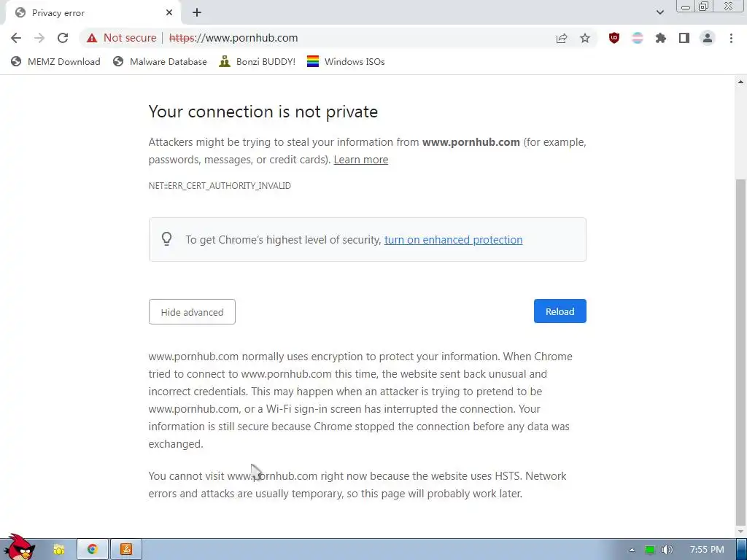Click the Extensions puzzle piece icon
The image size is (747, 560).
click(x=661, y=38)
